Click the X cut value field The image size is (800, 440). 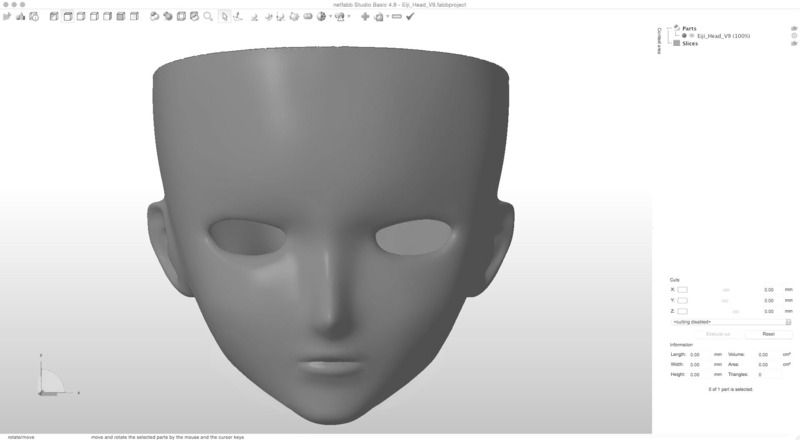[x=769, y=290]
